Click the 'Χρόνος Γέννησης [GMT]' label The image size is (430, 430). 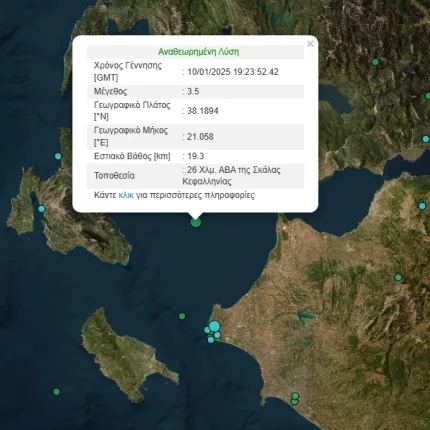coord(128,71)
